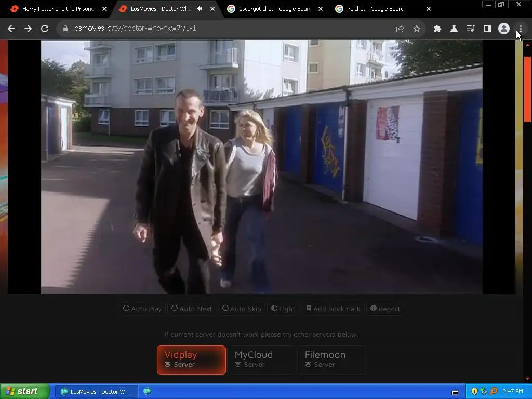Screen dimensions: 532x399
Task: Click the page vertical scrollbar thumb
Action: click(528, 89)
